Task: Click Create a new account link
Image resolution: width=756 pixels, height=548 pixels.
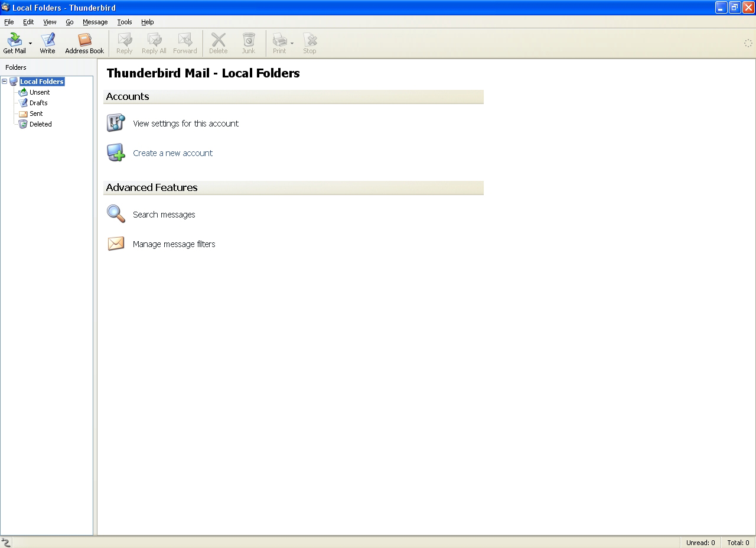Action: (x=172, y=153)
